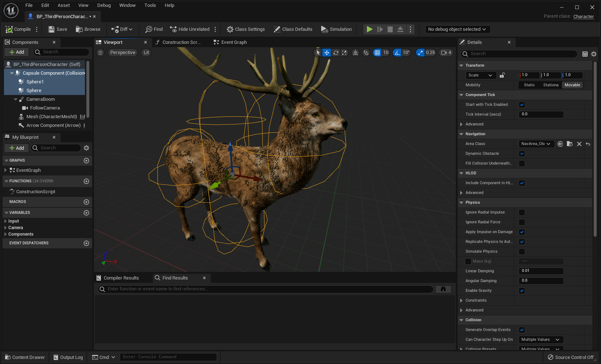Uncheck Apply Impulse on Damage
The height and width of the screenshot is (364, 601).
point(522,232)
